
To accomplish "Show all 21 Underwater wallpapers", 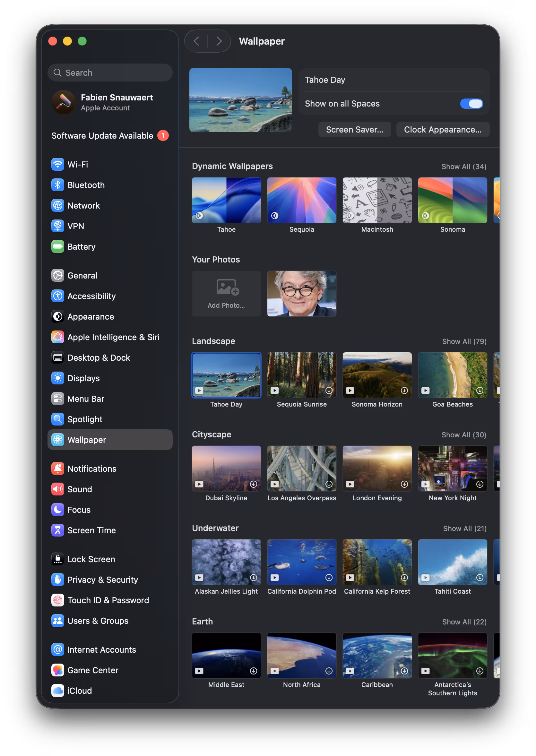I will tap(465, 528).
